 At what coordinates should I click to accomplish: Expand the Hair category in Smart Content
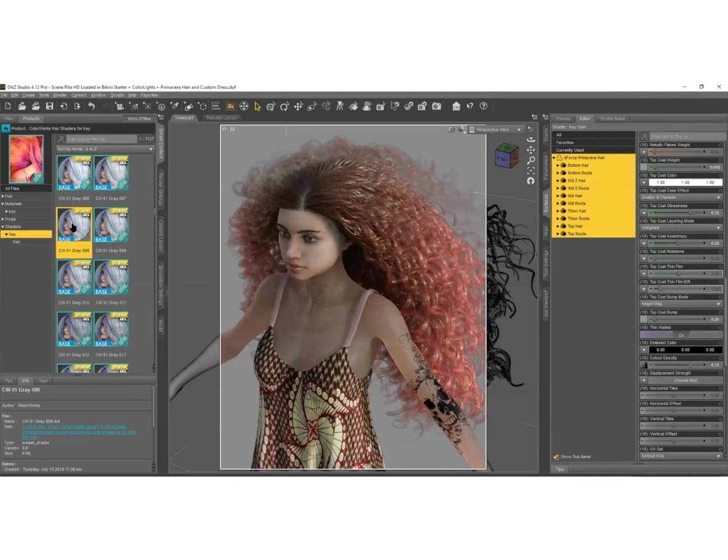coord(3,196)
